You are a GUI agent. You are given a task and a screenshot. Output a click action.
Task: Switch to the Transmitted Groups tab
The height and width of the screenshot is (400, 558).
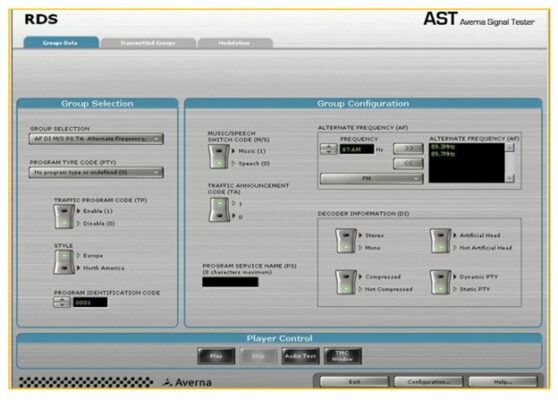click(x=148, y=43)
